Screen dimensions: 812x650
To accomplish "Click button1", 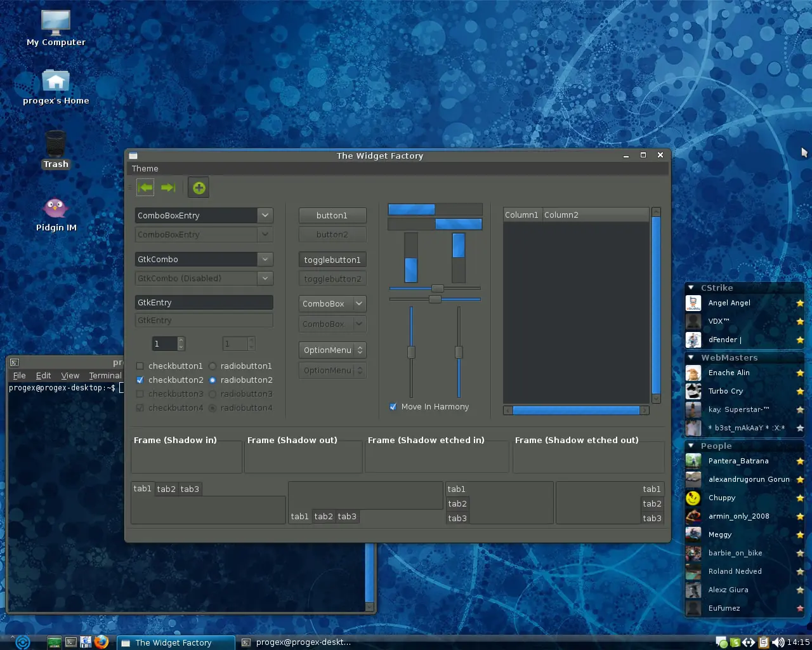I will [x=332, y=215].
